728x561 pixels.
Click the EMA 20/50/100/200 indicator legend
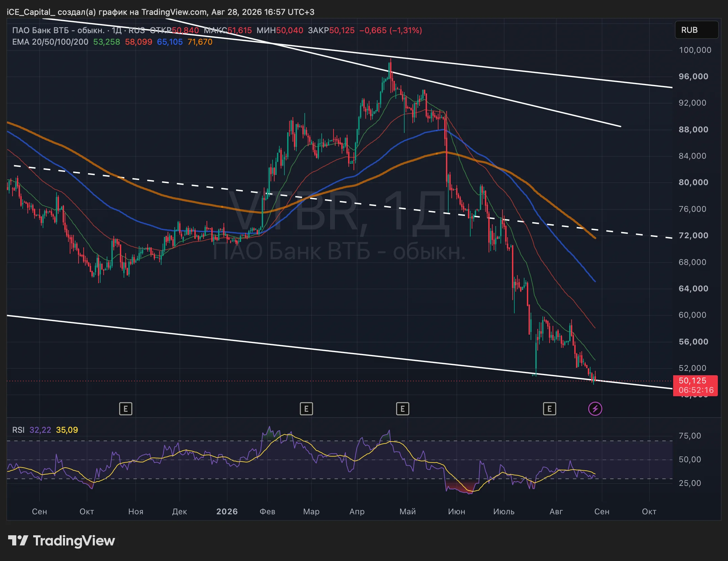pyautogui.click(x=50, y=42)
